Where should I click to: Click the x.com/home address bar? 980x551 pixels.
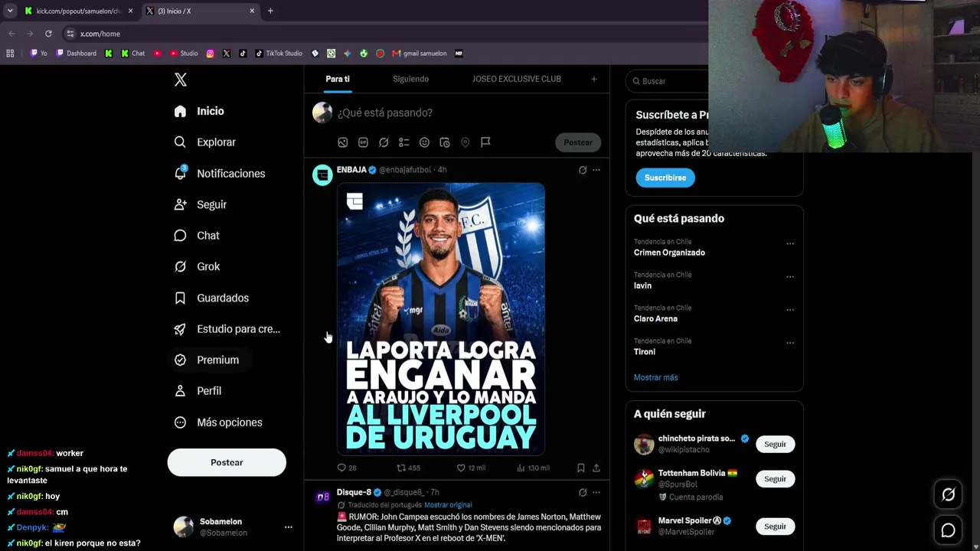click(383, 34)
